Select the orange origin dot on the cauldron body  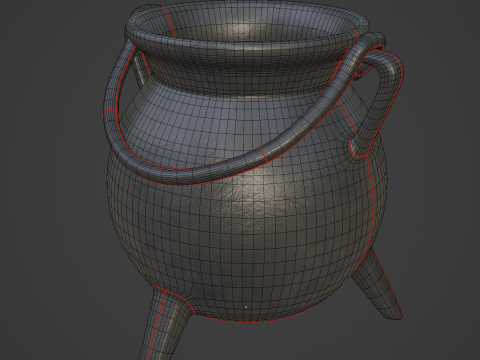(246, 307)
